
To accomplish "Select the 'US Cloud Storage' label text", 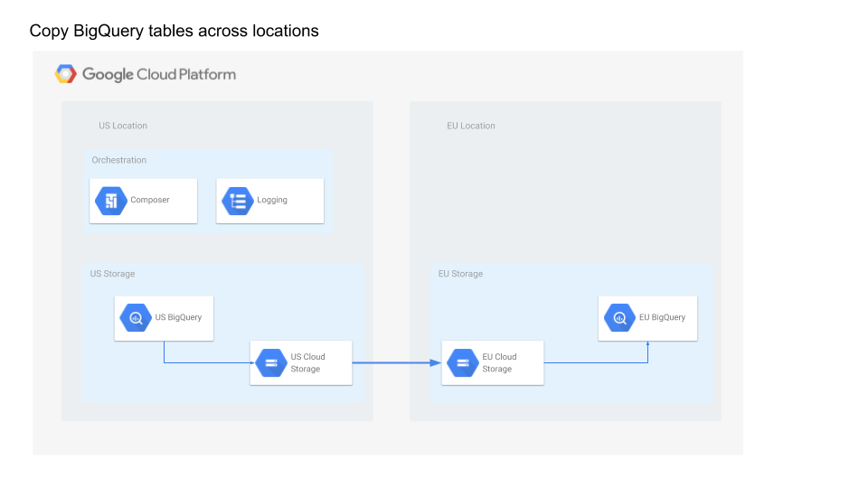I will (307, 363).
